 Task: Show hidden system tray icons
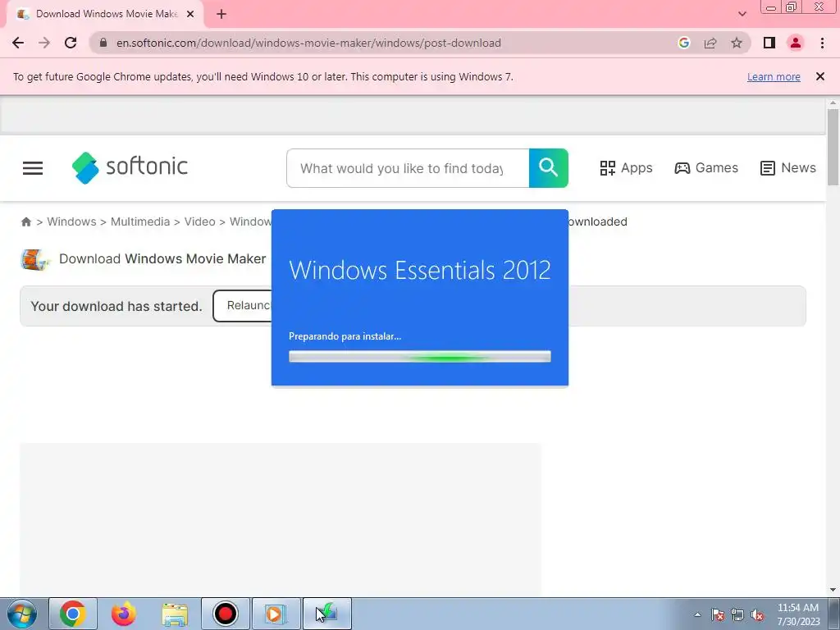(697, 614)
